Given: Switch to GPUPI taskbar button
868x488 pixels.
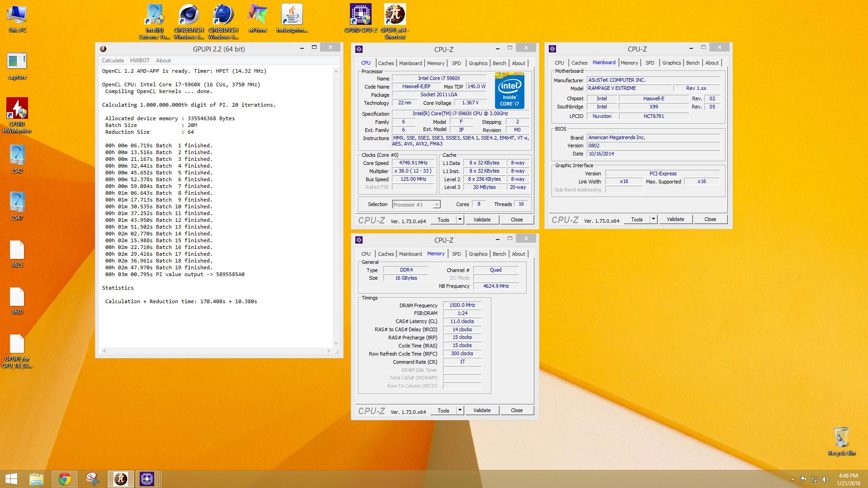Looking at the screenshot, I should [x=120, y=479].
